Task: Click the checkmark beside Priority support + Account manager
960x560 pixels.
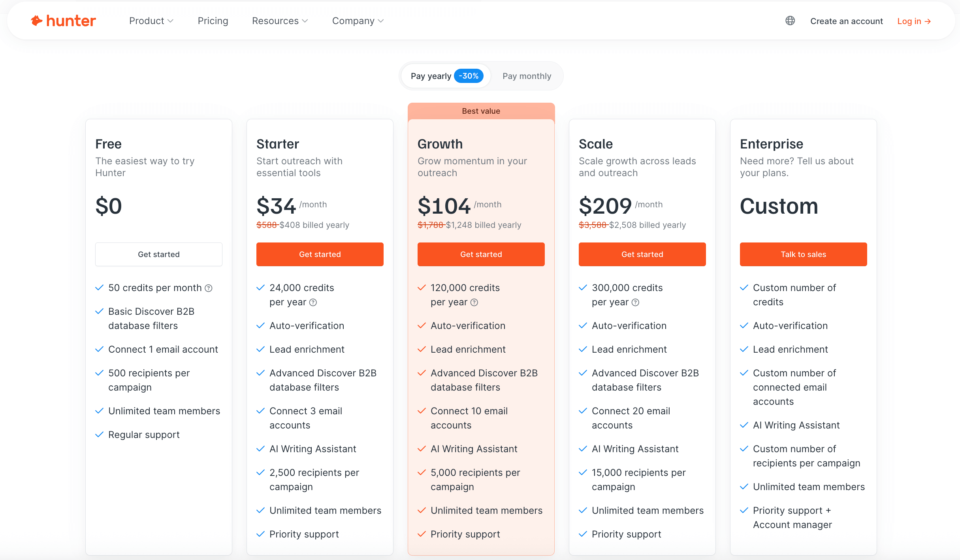Action: pos(744,510)
